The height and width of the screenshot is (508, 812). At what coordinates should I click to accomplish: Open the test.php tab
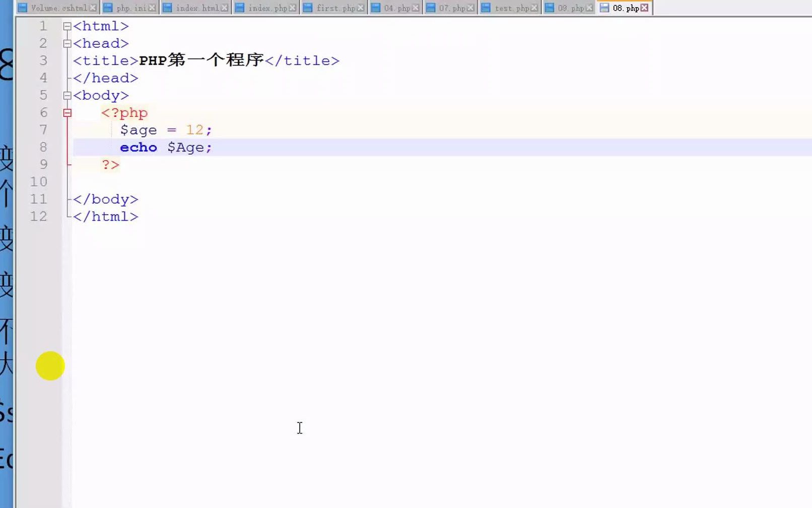[510, 8]
